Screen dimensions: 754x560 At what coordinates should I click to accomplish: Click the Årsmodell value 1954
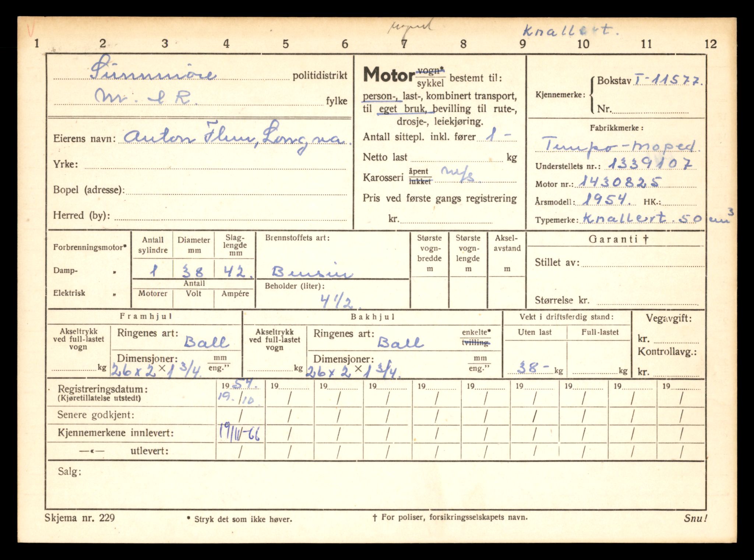[608, 200]
